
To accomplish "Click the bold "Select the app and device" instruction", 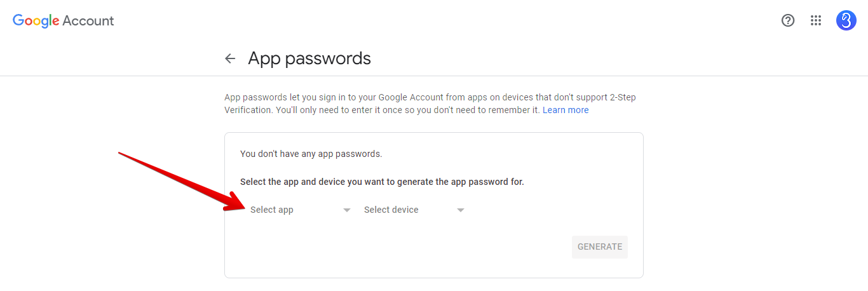I will tap(381, 182).
